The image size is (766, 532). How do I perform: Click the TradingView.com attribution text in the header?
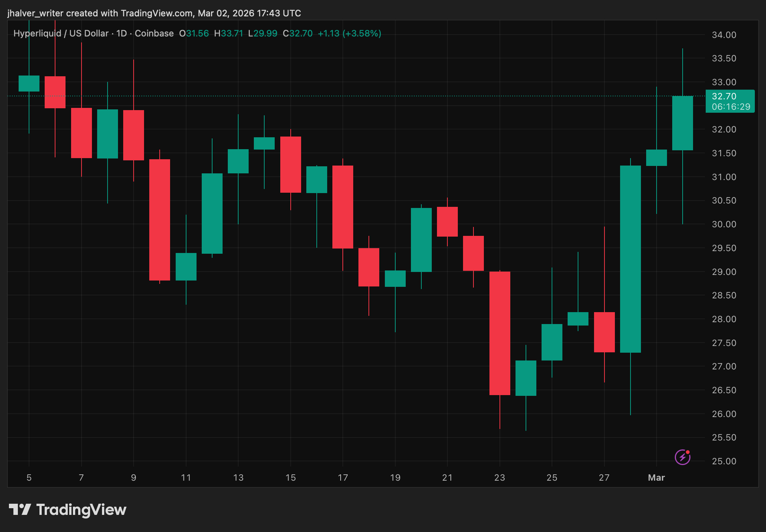157,13
